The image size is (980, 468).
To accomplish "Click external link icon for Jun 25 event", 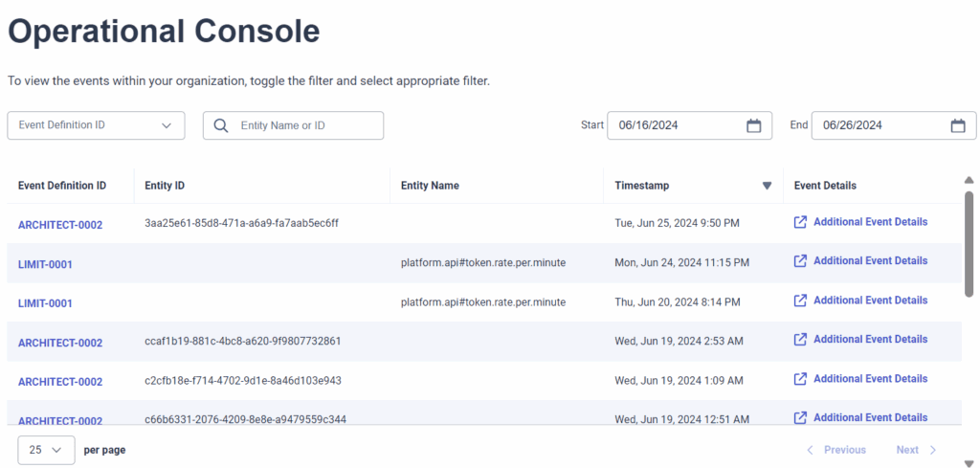I will tap(800, 222).
